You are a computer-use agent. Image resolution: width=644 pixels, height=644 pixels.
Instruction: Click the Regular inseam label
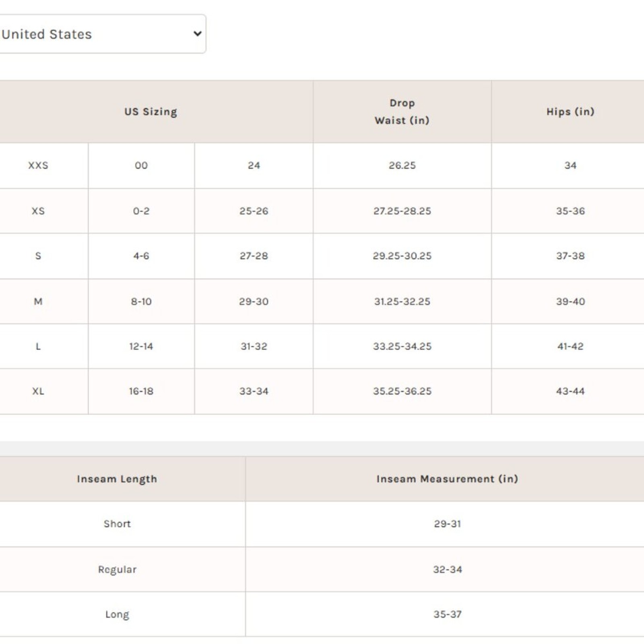[x=117, y=570]
